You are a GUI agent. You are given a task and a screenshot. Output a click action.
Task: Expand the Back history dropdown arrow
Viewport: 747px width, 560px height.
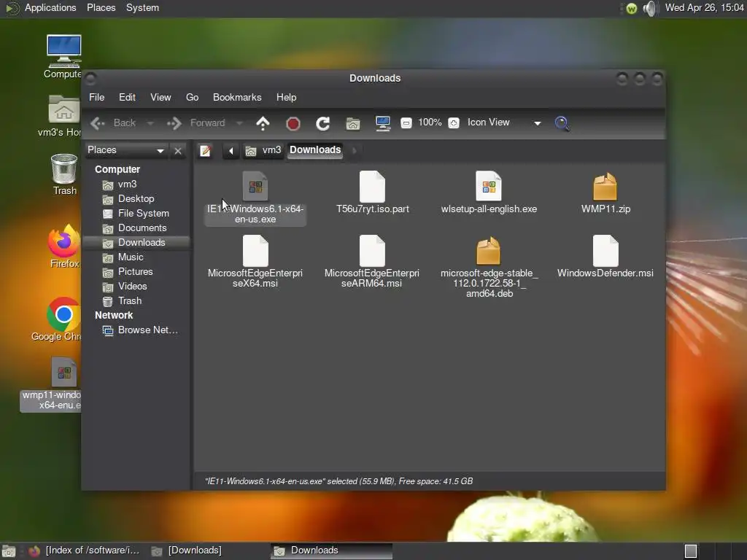tap(150, 123)
